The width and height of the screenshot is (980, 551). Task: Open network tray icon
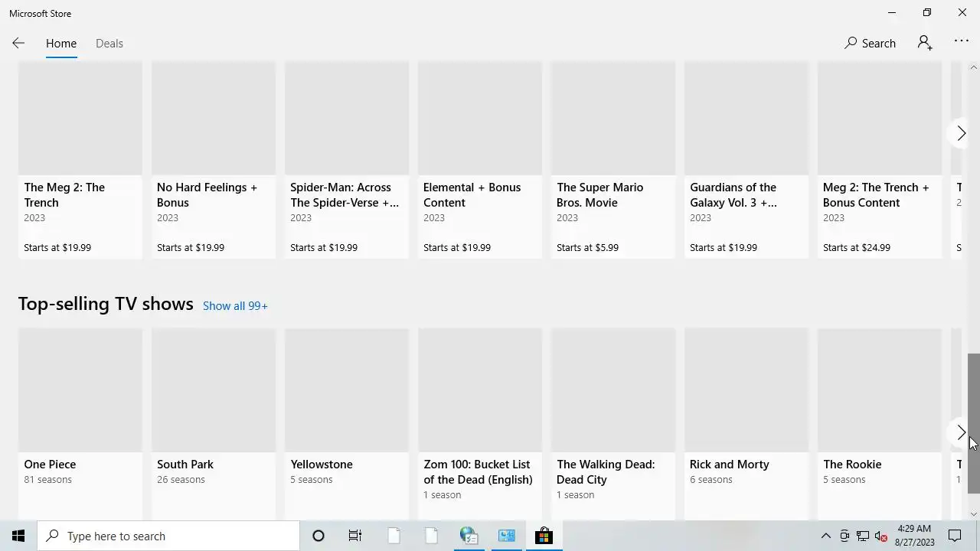point(863,536)
